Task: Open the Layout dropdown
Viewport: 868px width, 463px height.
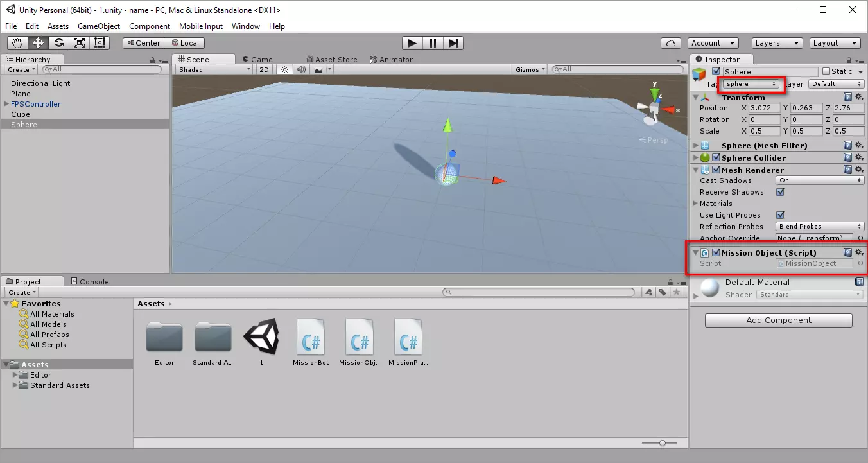Action: click(835, 43)
